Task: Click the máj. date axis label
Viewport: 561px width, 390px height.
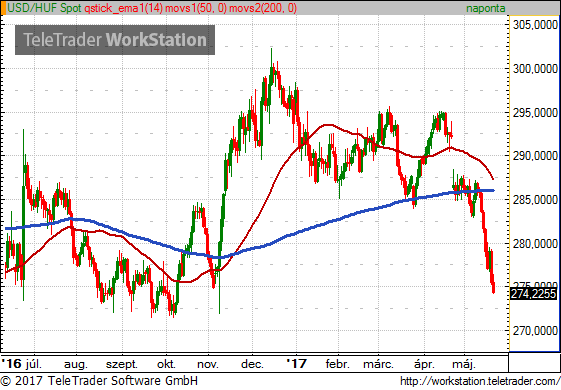Action: click(464, 365)
